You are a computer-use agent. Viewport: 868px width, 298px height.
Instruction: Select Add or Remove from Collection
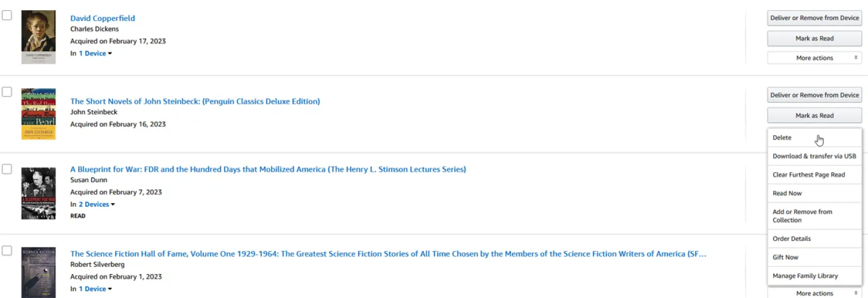pos(802,216)
